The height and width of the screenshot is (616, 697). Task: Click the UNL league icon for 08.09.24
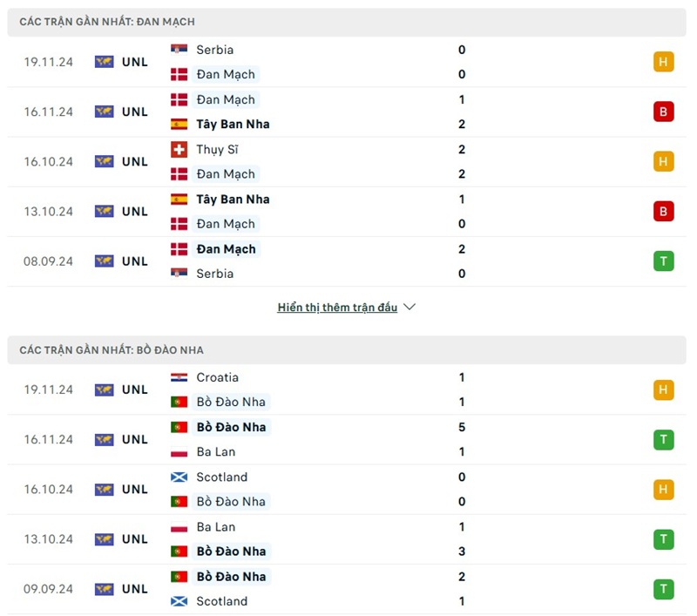(105, 261)
